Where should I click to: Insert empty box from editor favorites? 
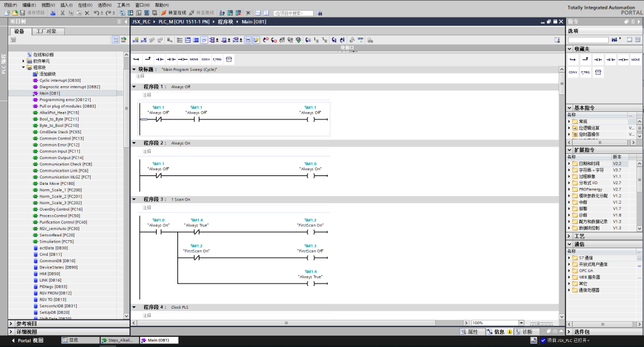pyautogui.click(x=229, y=59)
